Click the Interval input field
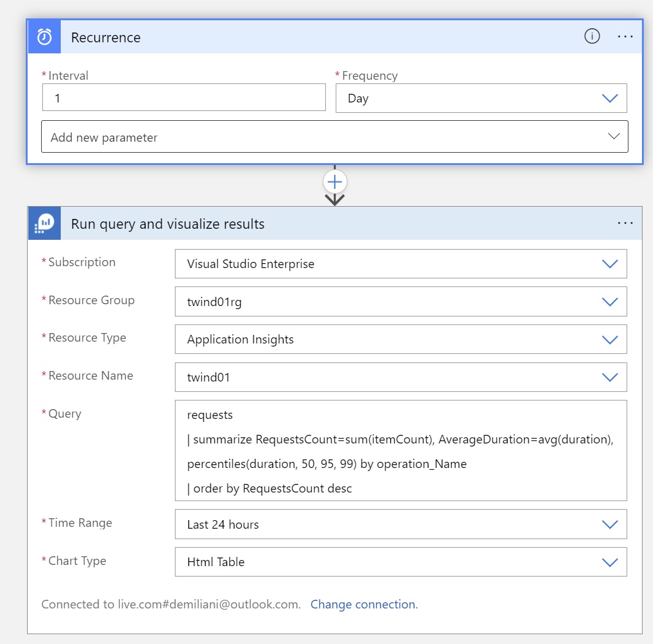The image size is (653, 644). 184,98
